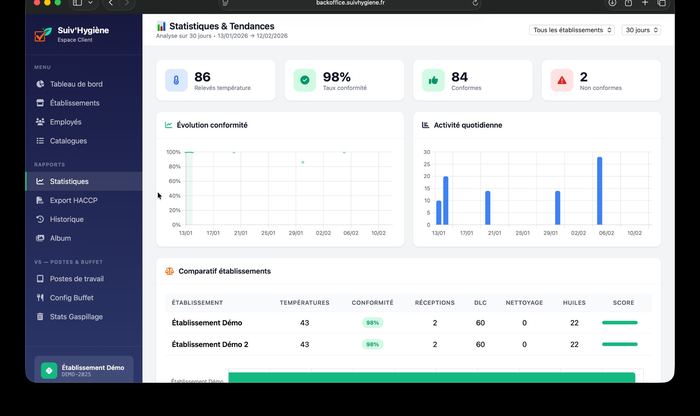Click the browser share icon
This screenshot has height=416, width=700.
pos(628,3)
